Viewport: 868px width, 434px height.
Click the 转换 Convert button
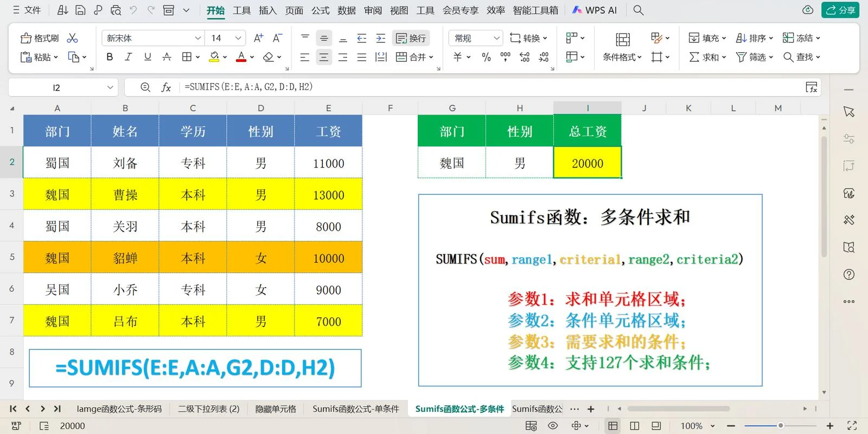[x=528, y=38]
